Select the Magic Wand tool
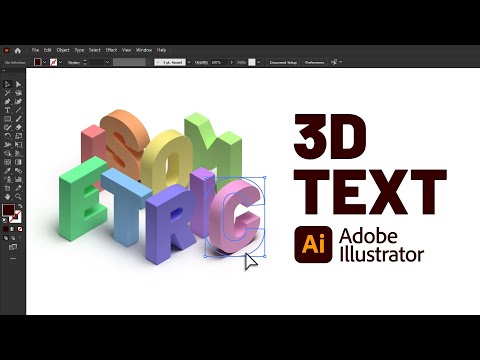The width and height of the screenshot is (480, 360). pos(7,93)
